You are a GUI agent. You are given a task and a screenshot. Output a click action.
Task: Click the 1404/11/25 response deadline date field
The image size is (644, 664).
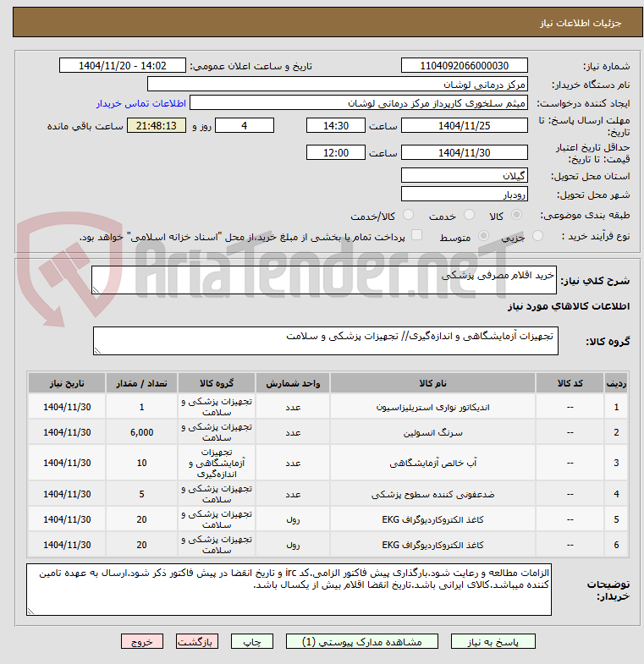(x=465, y=126)
